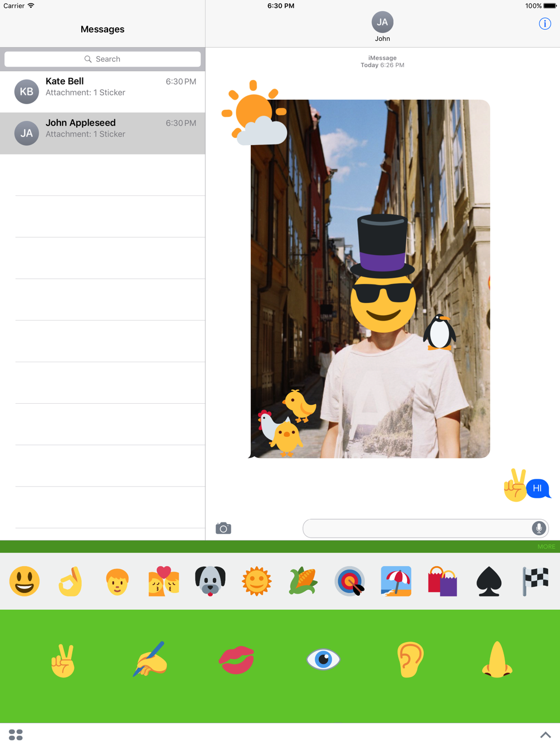Tap the chicks and rooster sticker
This screenshot has height=747, width=560.
click(287, 423)
